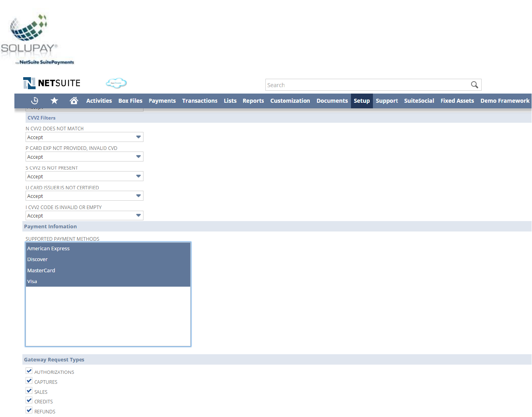Open the shortcuts star icon
The width and height of the screenshot is (532, 417).
click(54, 101)
